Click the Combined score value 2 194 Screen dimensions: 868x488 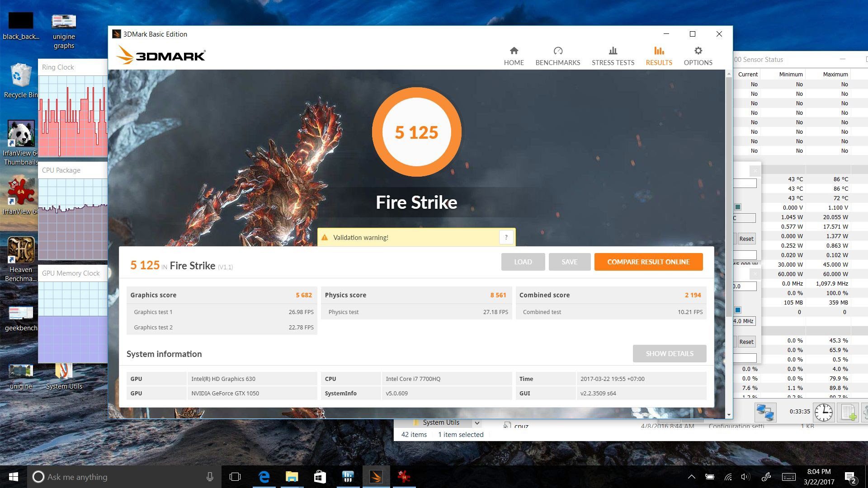click(x=693, y=295)
